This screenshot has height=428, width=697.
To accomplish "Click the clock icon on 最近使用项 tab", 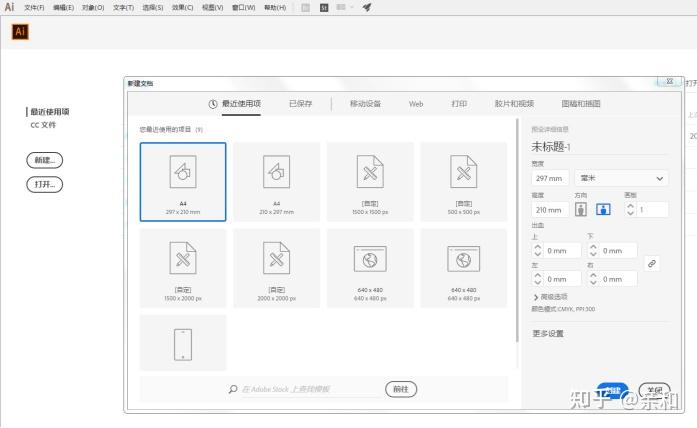I will click(213, 104).
